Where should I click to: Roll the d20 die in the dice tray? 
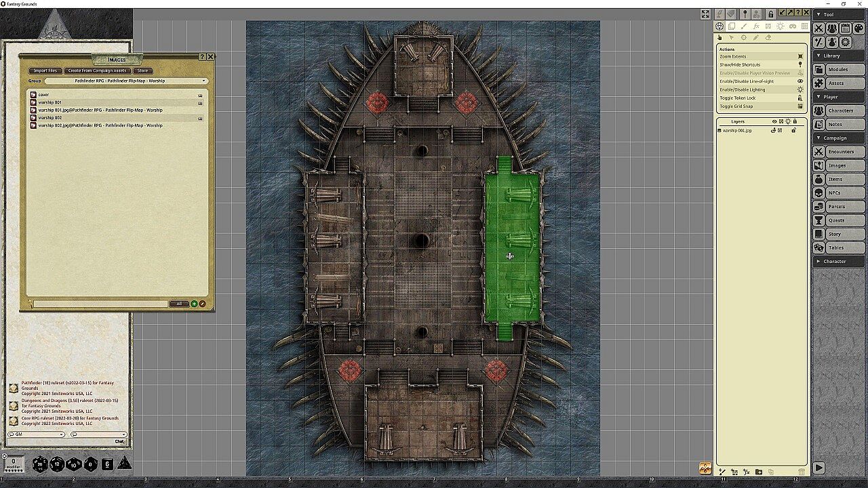tap(40, 464)
